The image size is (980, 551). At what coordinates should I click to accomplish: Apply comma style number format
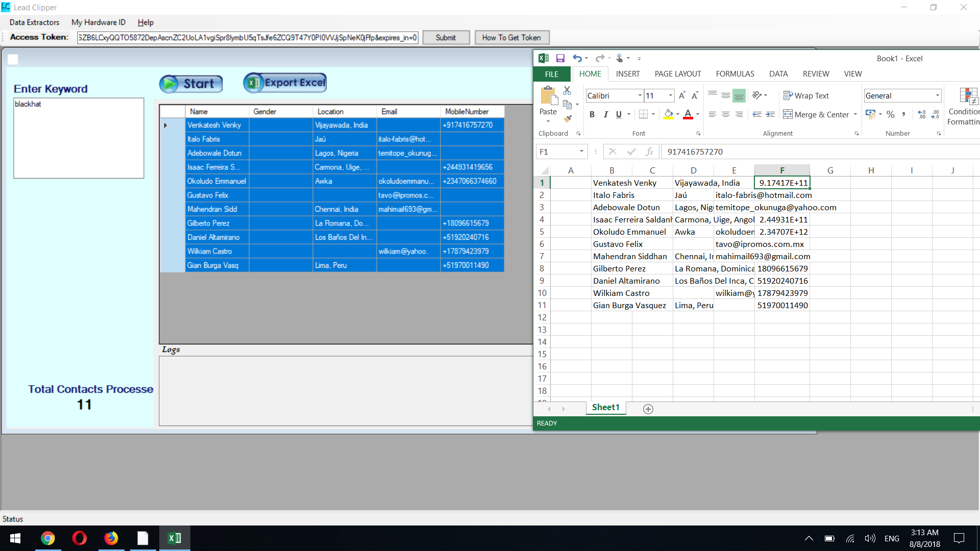903,114
